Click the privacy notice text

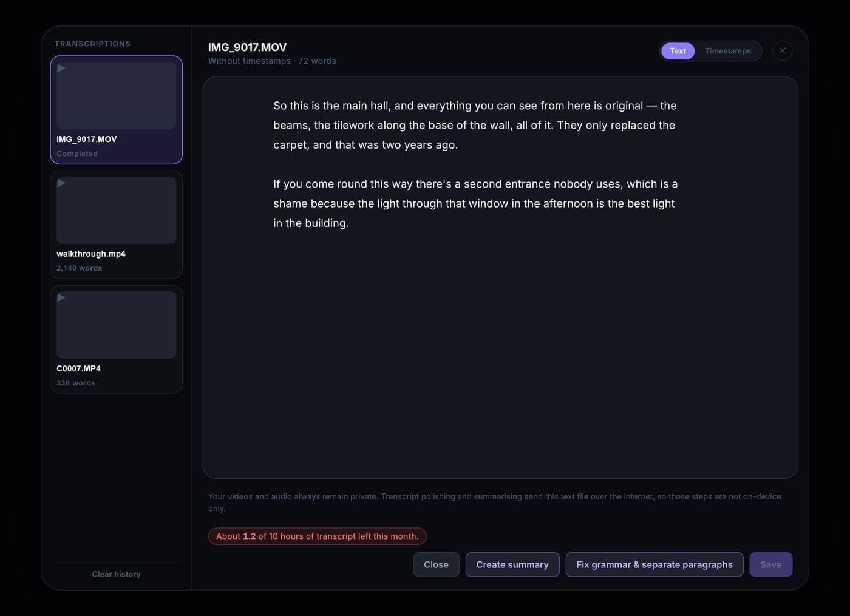495,503
